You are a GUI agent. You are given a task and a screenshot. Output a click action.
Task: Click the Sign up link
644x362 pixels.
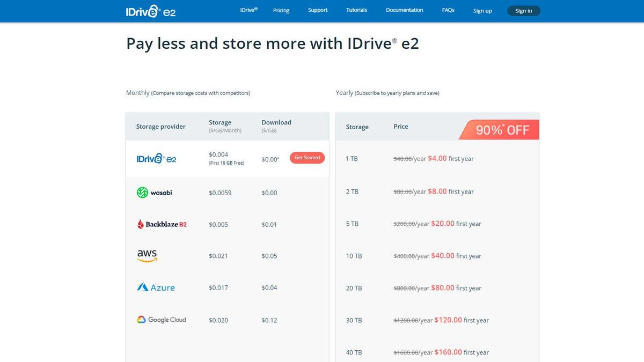[x=482, y=11]
